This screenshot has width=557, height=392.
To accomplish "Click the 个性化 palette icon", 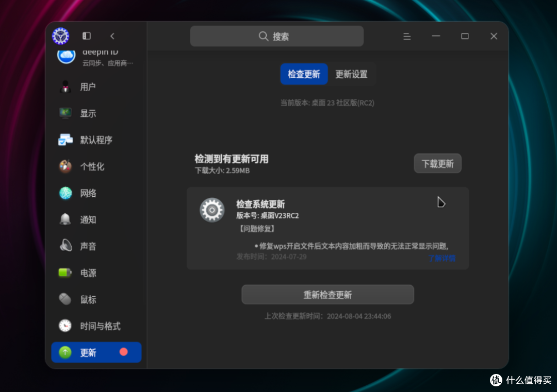I will [x=65, y=166].
